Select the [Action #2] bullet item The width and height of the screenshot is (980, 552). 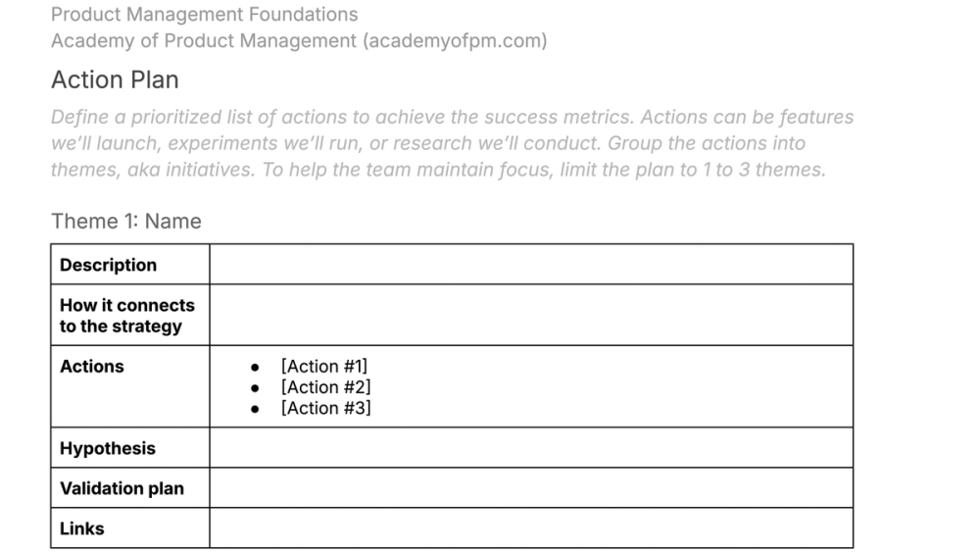pyautogui.click(x=325, y=387)
